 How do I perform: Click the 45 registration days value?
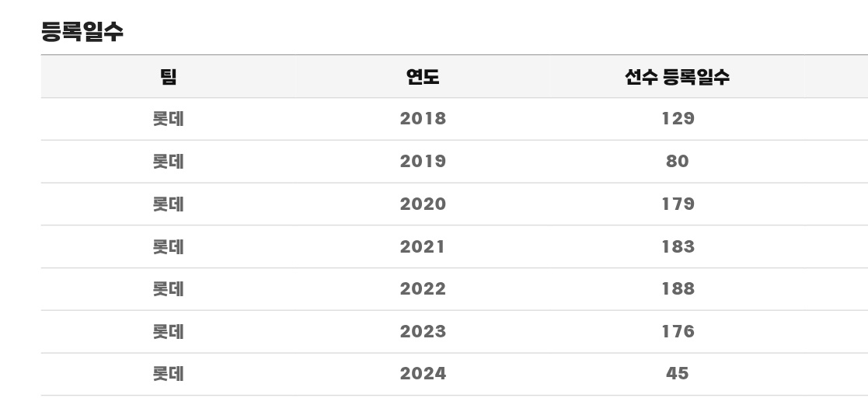pyautogui.click(x=677, y=374)
